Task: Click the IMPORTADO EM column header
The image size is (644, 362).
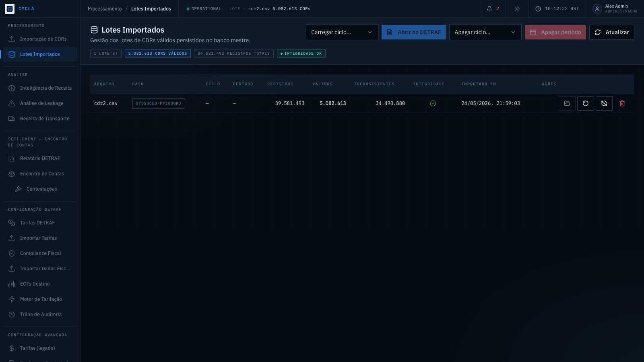Action: (x=479, y=84)
